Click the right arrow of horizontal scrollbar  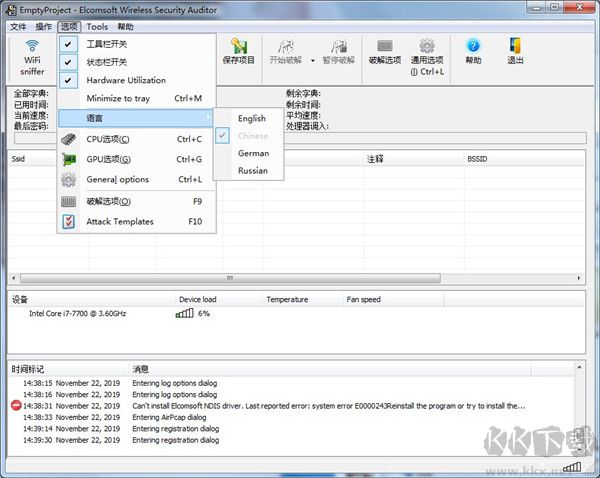tap(579, 278)
